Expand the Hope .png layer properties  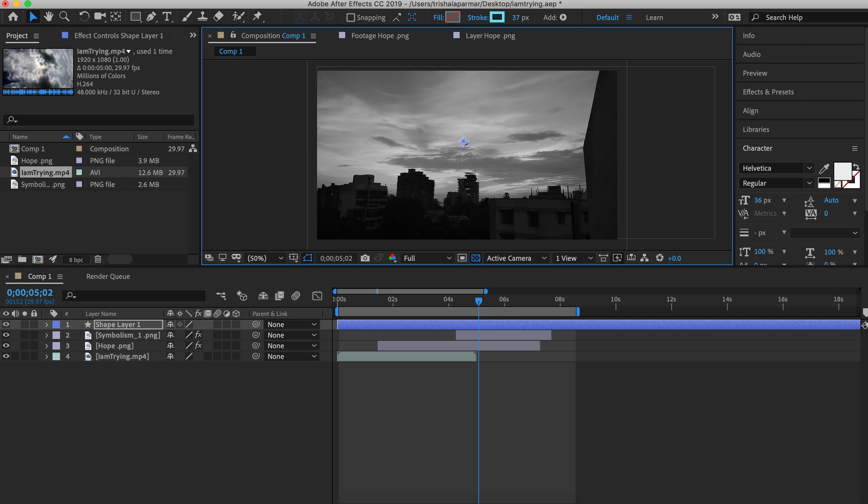47,345
